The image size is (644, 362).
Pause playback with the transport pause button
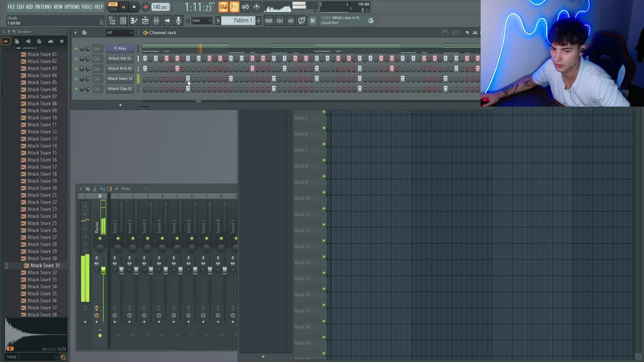coord(123,7)
